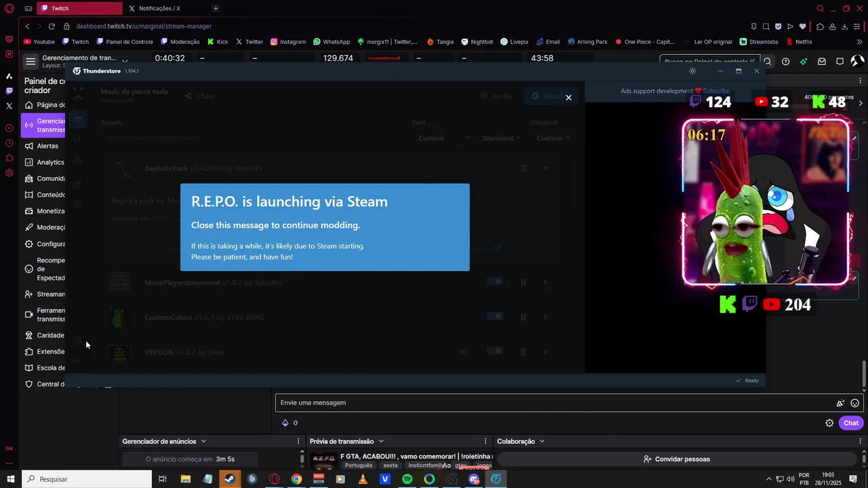The image size is (868, 488).
Task: Click the Windows taskbar Pesquisar search box
Action: pos(87,479)
